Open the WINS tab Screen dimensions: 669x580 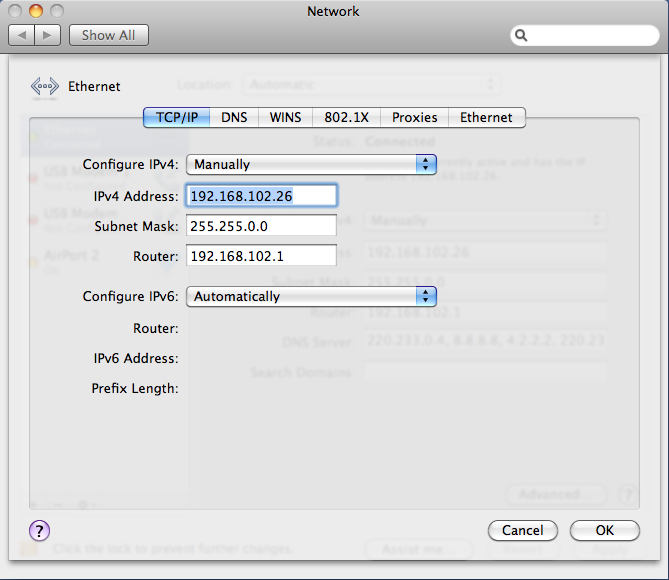pos(285,117)
